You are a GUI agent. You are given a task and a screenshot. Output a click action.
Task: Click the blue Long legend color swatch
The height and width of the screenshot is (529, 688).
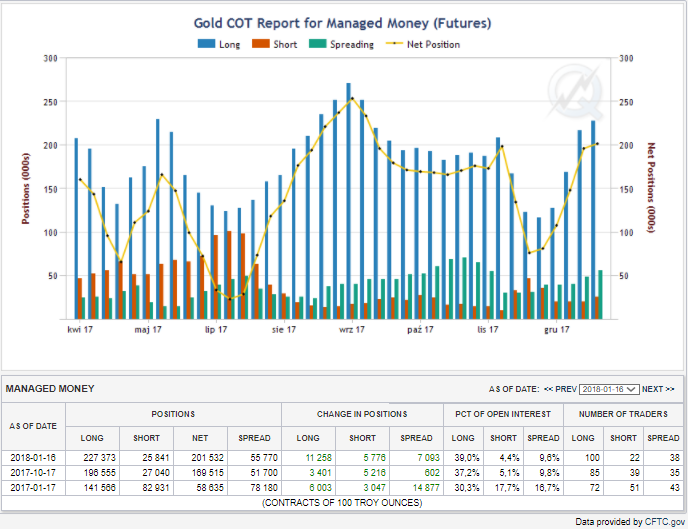coord(206,44)
